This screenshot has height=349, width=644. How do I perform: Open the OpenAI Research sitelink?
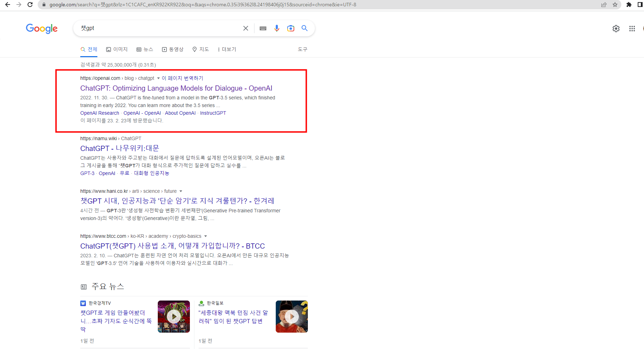(x=100, y=113)
